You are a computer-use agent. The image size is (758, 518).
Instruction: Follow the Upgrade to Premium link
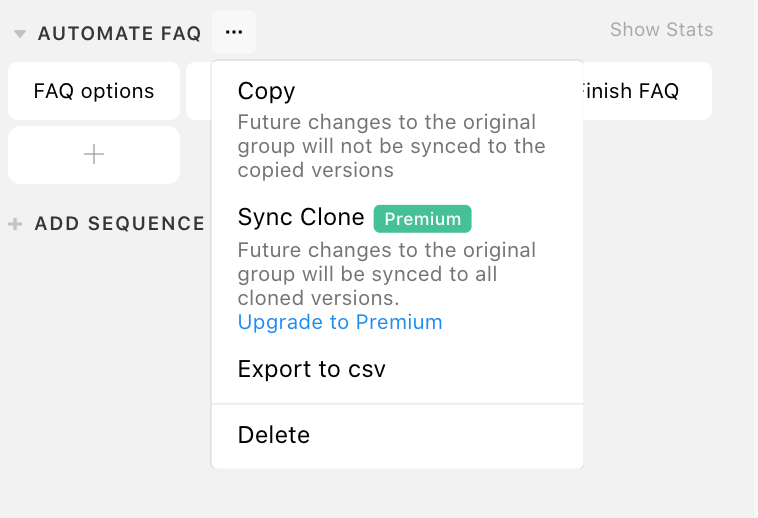(340, 322)
